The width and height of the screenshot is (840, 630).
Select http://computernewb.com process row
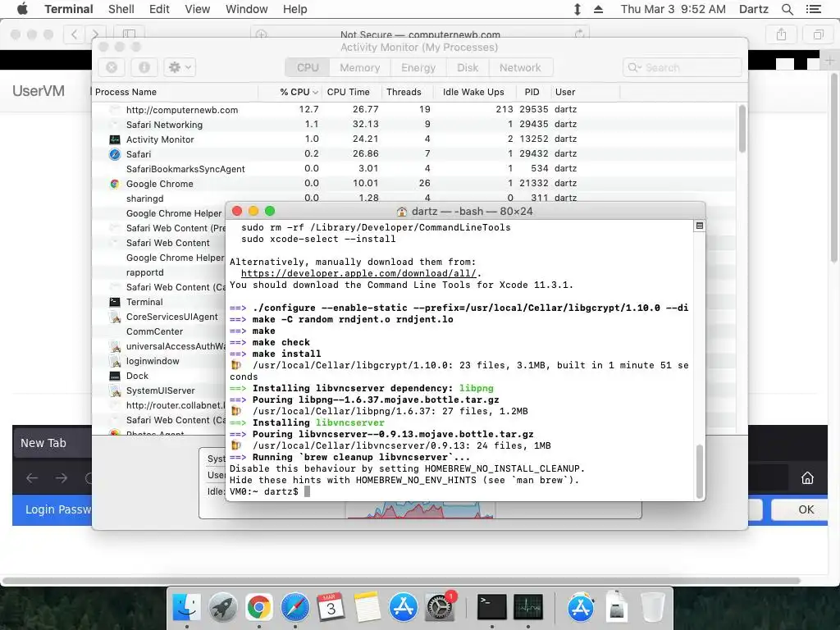413,110
